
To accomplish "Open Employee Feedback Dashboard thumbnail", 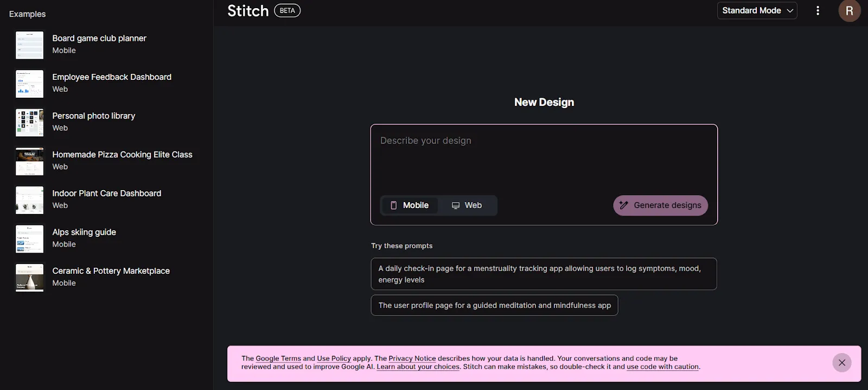I will (29, 84).
